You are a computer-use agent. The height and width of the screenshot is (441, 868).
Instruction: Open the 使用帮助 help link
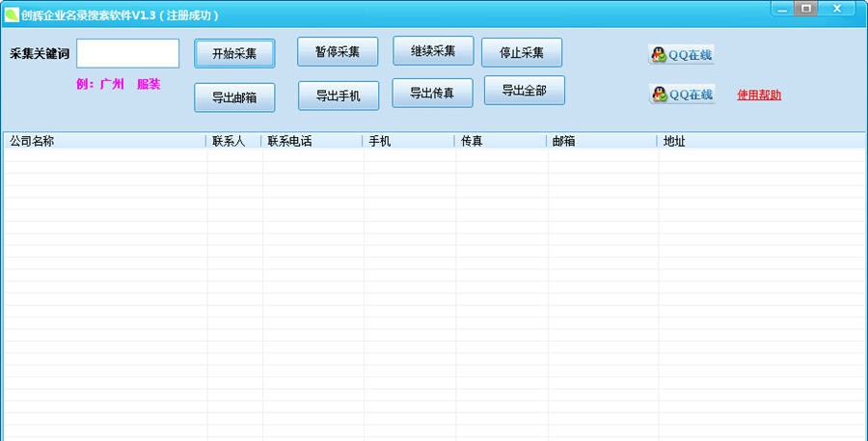pos(759,95)
